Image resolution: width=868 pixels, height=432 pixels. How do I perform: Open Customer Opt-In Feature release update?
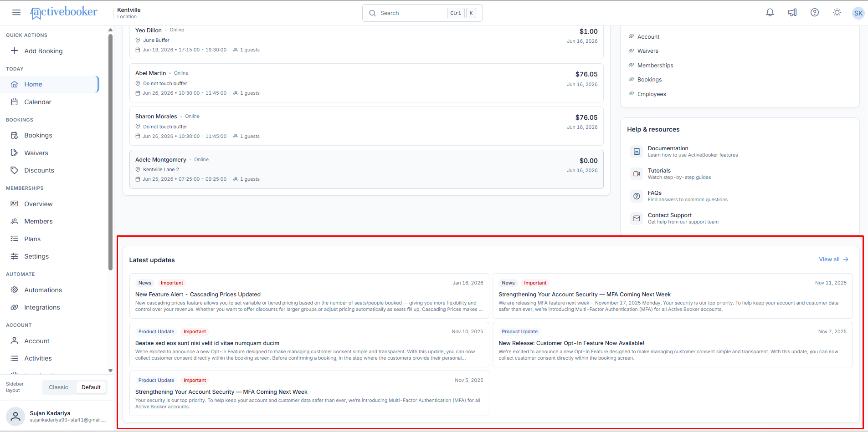tap(673, 345)
